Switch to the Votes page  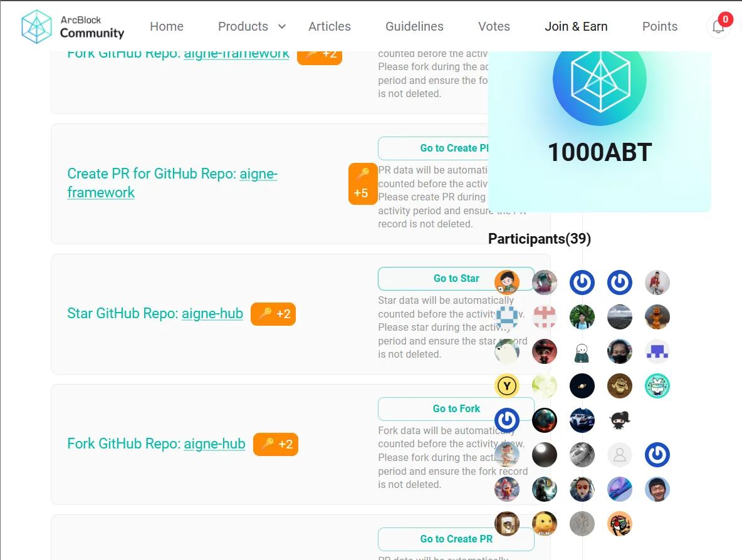tap(494, 26)
